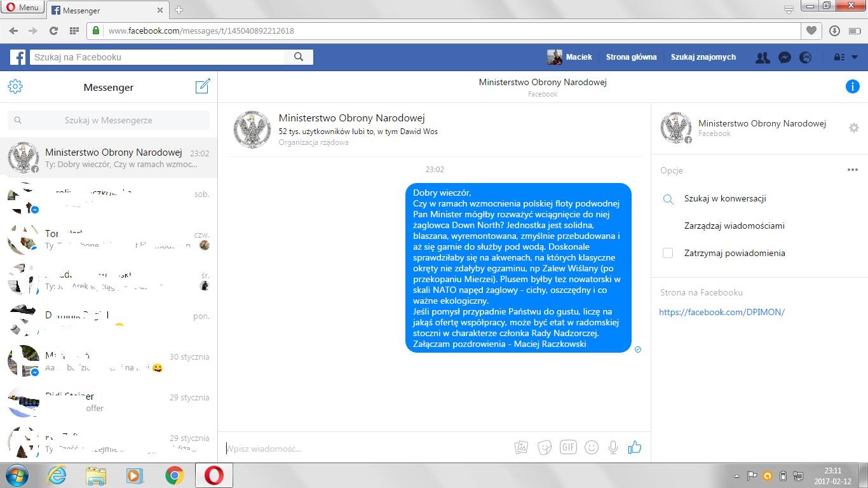Open messages icon in Facebook top bar
Screen dimensions: 868x488
click(785, 57)
